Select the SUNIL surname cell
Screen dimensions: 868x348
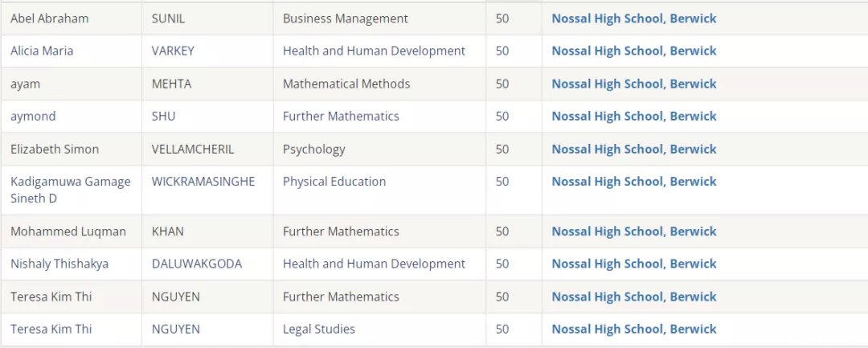[207, 18]
